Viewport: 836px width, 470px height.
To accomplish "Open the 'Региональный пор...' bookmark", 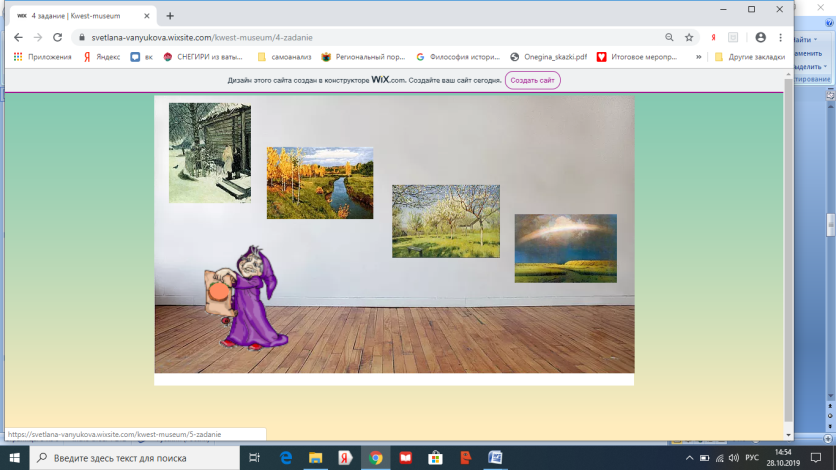I will [364, 56].
